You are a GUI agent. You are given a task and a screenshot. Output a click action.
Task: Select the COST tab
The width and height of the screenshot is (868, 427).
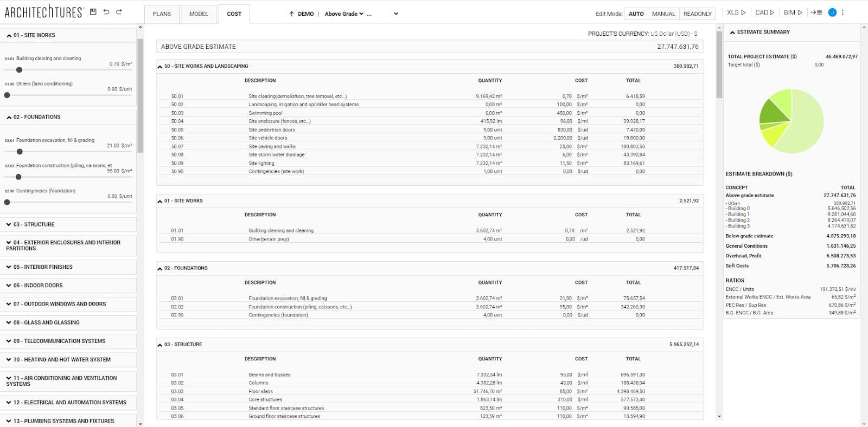pos(234,14)
